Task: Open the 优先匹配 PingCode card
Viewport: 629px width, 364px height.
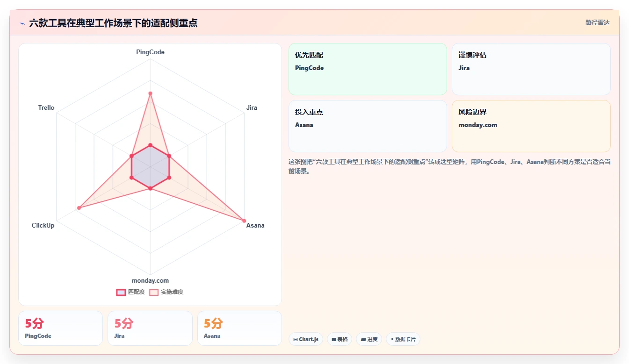Action: [x=368, y=69]
